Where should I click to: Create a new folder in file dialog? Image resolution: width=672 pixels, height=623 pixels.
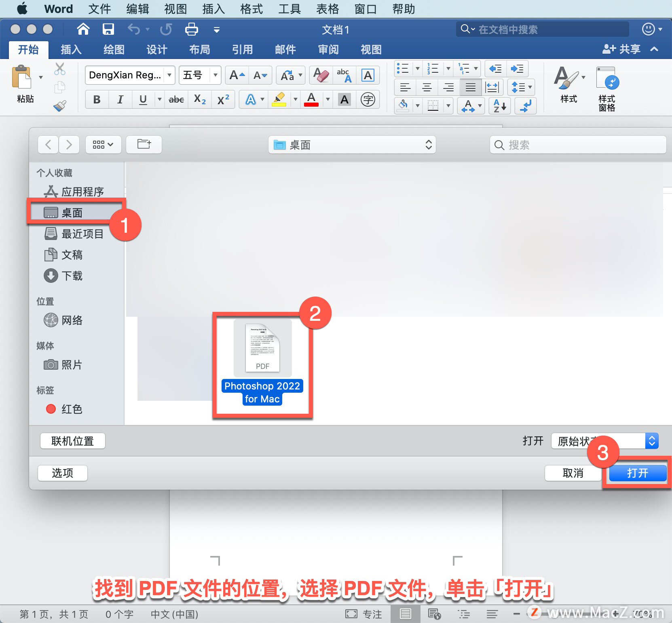144,144
